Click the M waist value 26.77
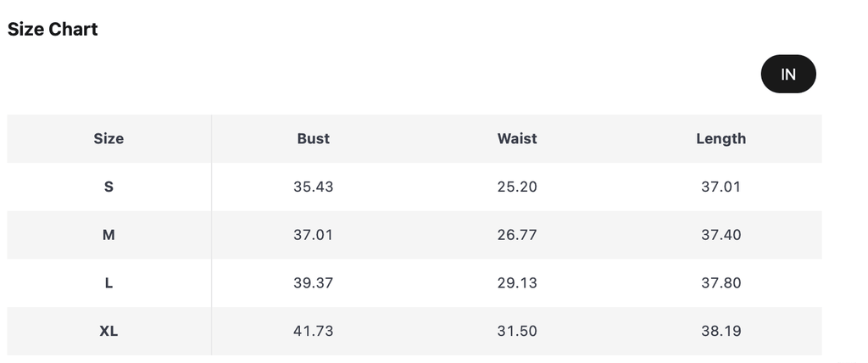The image size is (868, 363). (517, 235)
